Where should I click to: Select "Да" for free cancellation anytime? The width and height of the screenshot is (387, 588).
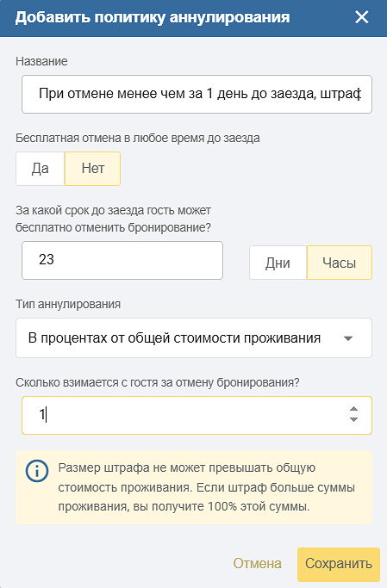pyautogui.click(x=41, y=169)
